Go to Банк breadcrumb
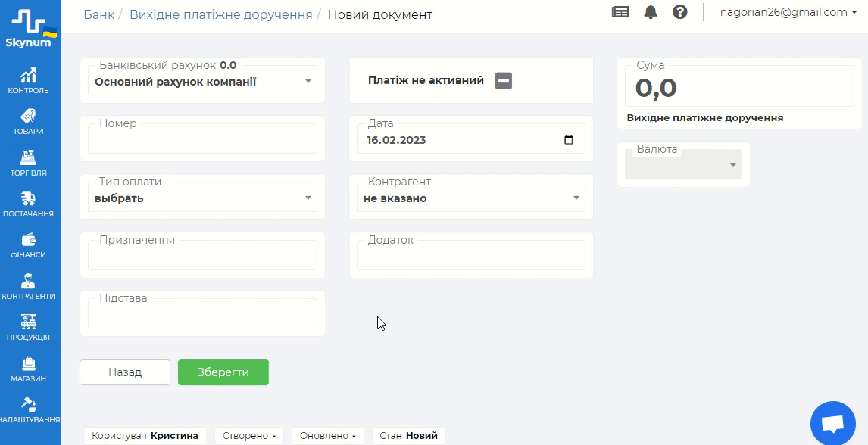Viewport: 868px width, 445px height. [99, 14]
